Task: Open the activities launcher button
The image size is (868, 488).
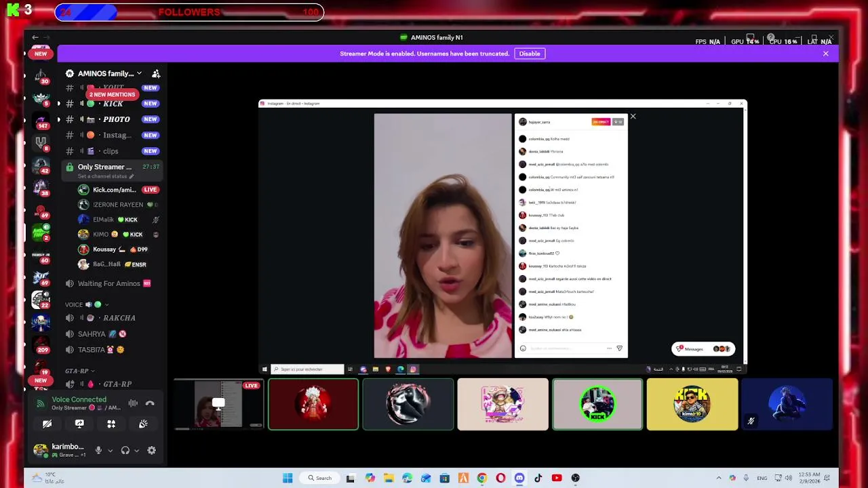Action: 111,424
